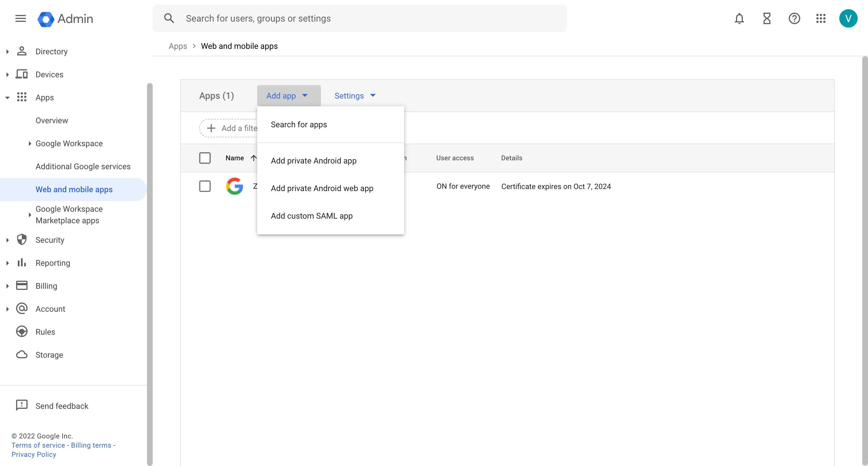Choose Search for apps menu item
The width and height of the screenshot is (868, 466).
[299, 124]
